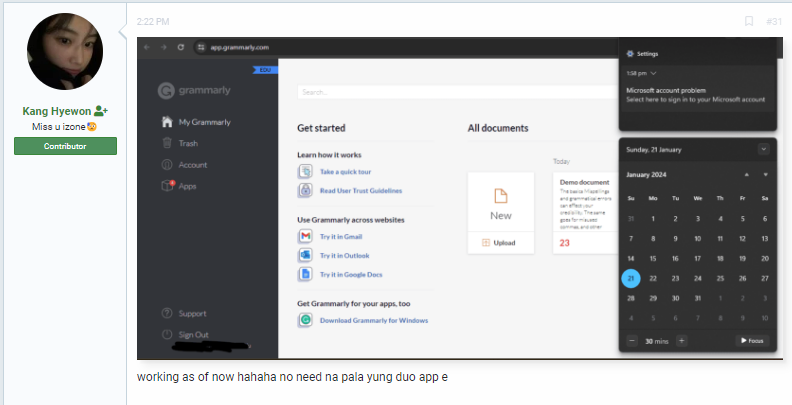Click the question mark Support icon
Screen dimensions: 792x405
point(167,313)
